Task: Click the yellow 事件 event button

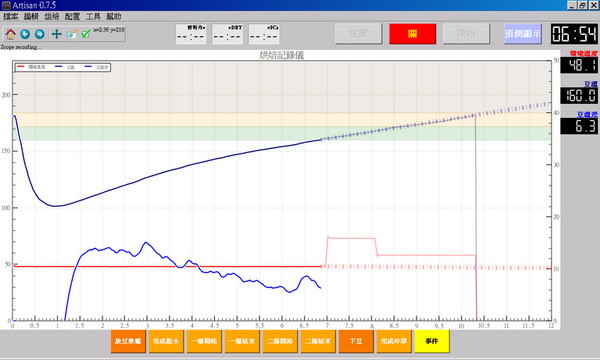Action: (431, 341)
